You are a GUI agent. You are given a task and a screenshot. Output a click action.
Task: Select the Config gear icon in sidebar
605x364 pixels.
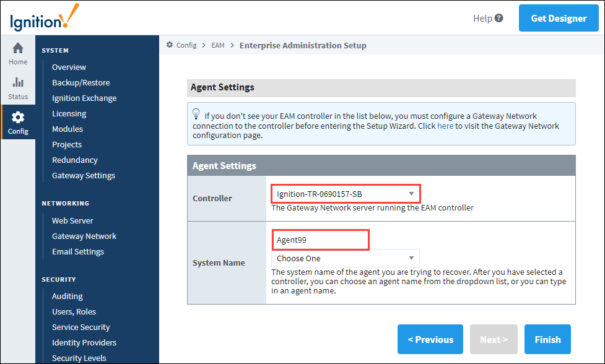tap(18, 118)
